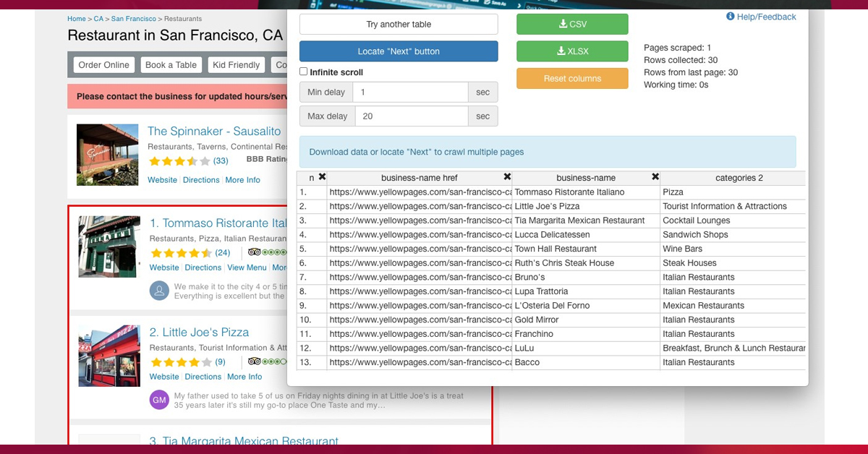The height and width of the screenshot is (454, 868).
Task: Focus the Max delay input field
Action: [x=410, y=116]
